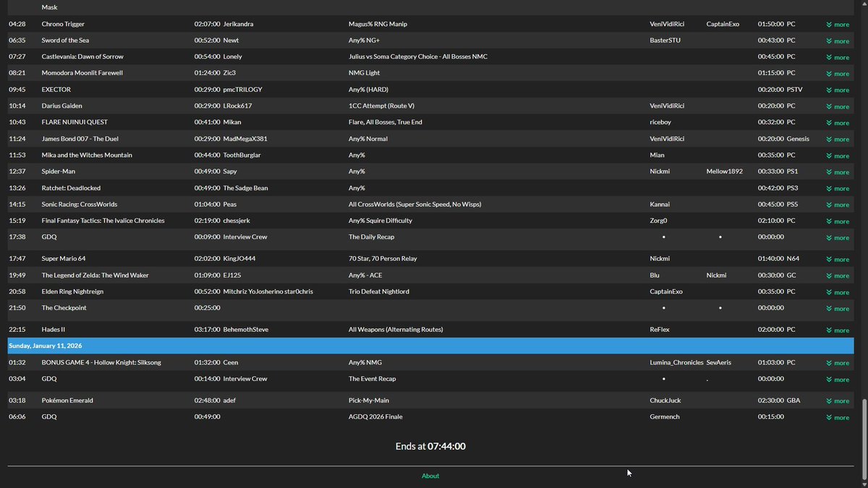This screenshot has height=488, width=868.
Task: Click Pick-My-Main category text
Action: (x=368, y=401)
